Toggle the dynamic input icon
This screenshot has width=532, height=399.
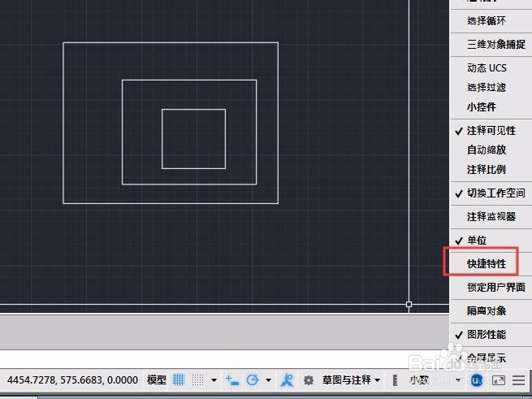[232, 379]
